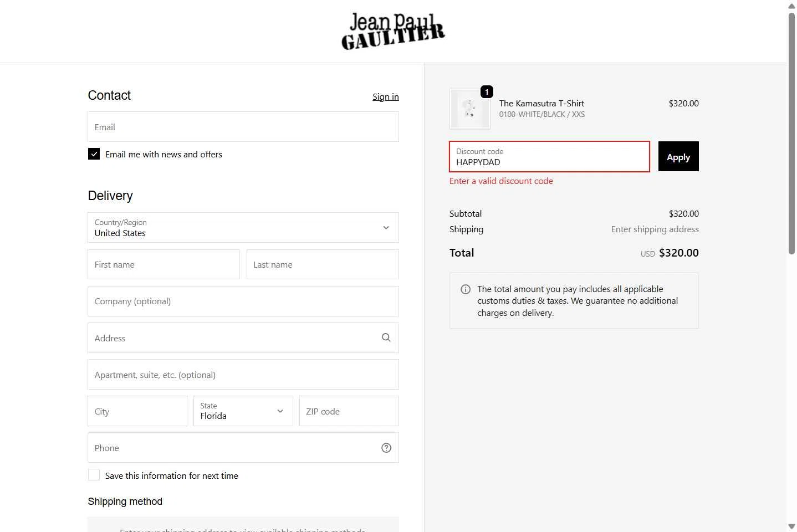Screen dimensions: 797x532
Task: Click the Shipping method heading
Action: [125, 501]
